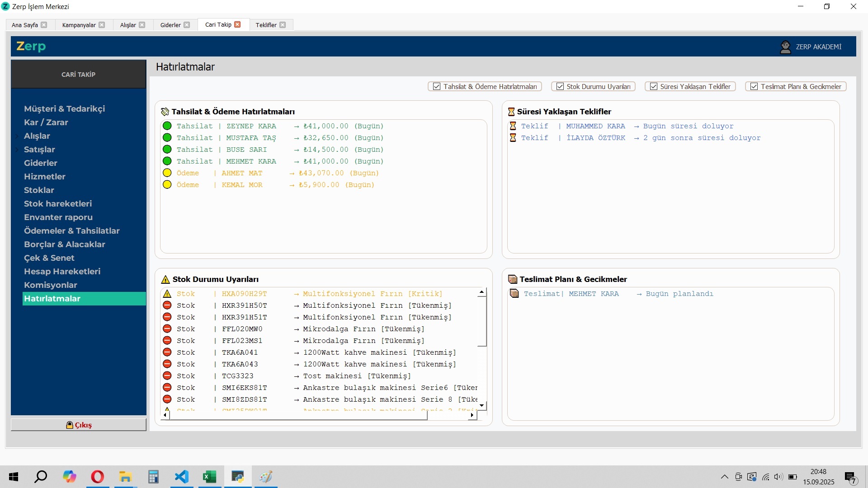868x488 pixels.
Task: Expand the Satışlar sidebar item arrow
Action: [x=17, y=150]
